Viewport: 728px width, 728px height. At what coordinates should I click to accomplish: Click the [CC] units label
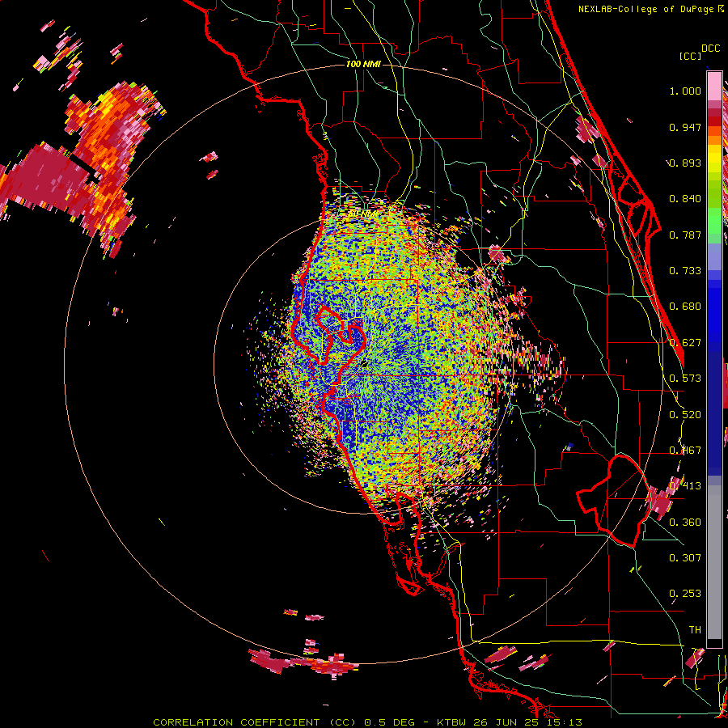tap(690, 56)
